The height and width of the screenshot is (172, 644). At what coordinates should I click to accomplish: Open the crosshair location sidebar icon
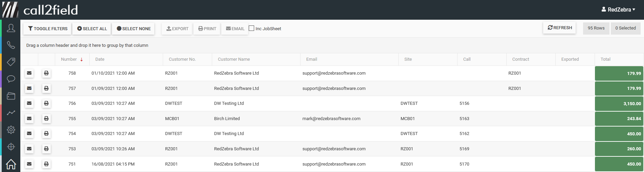11,147
